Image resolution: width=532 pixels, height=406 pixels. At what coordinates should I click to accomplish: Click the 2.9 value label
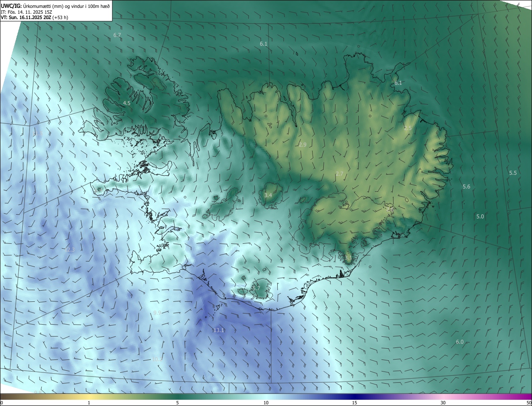coord(303,144)
